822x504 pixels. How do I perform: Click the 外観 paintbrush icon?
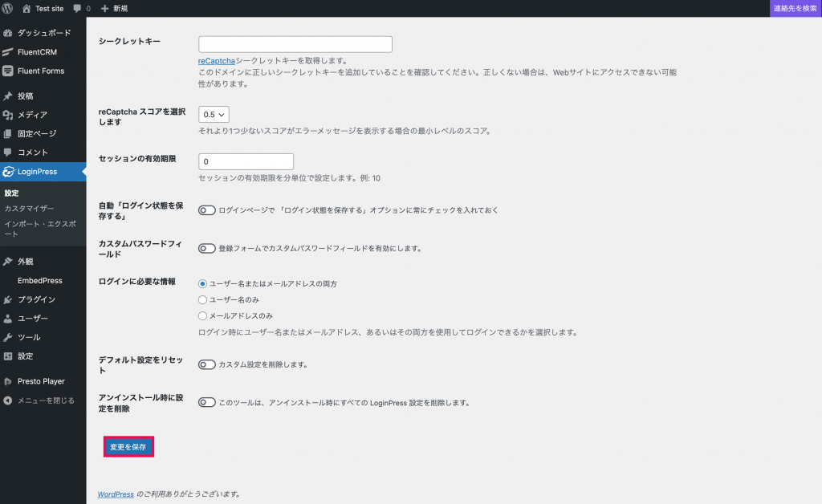pos(7,262)
